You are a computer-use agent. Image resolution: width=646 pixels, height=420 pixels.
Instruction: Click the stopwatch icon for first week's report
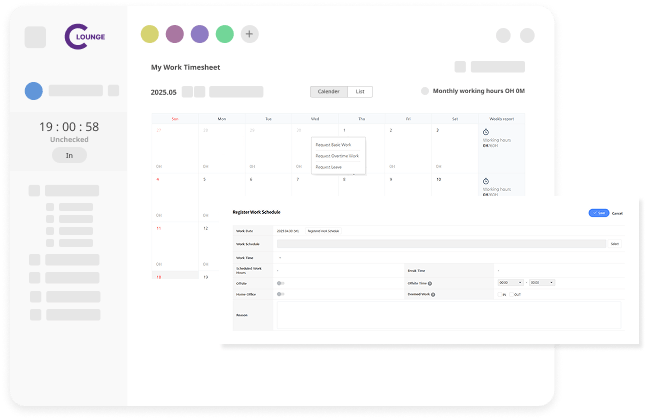pyautogui.click(x=486, y=132)
